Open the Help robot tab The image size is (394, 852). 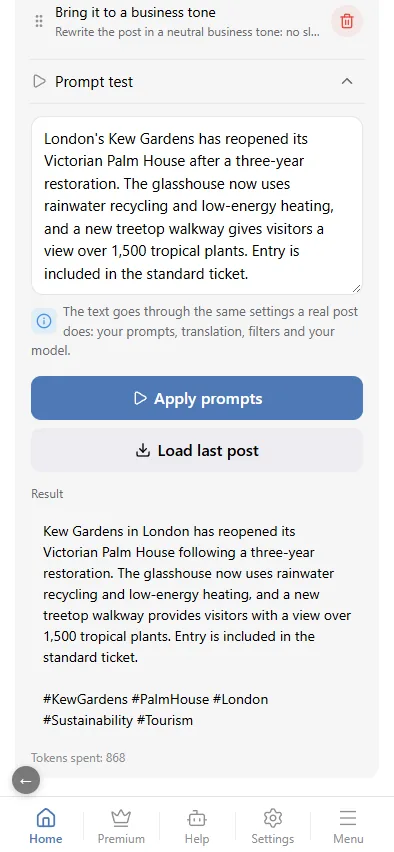pyautogui.click(x=197, y=826)
